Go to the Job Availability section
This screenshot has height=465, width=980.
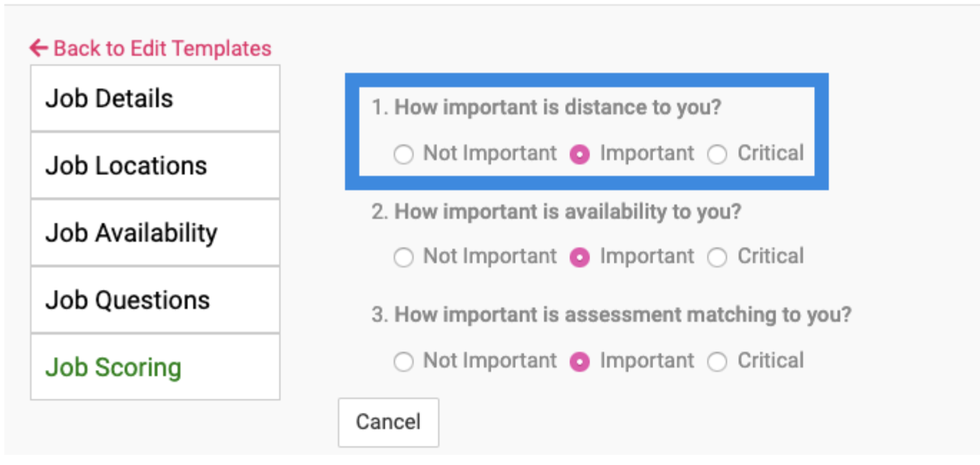(x=155, y=232)
